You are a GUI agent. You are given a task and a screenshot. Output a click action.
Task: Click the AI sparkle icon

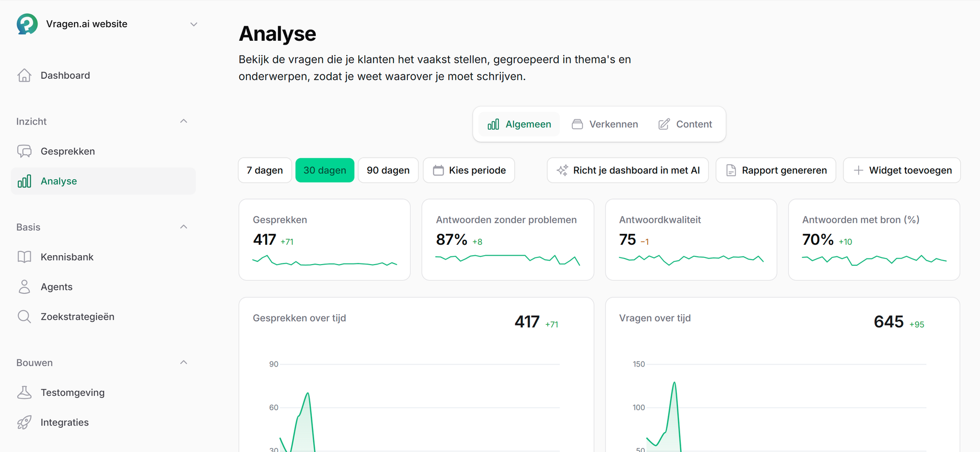[562, 170]
